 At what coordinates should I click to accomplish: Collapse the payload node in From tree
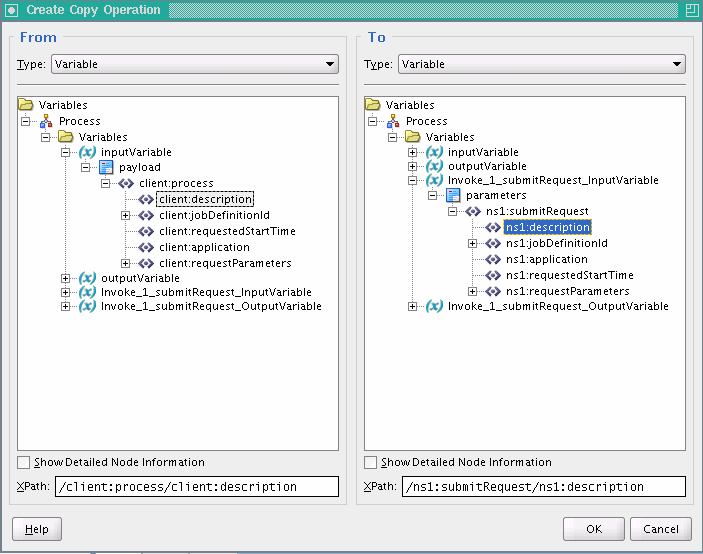pos(86,168)
